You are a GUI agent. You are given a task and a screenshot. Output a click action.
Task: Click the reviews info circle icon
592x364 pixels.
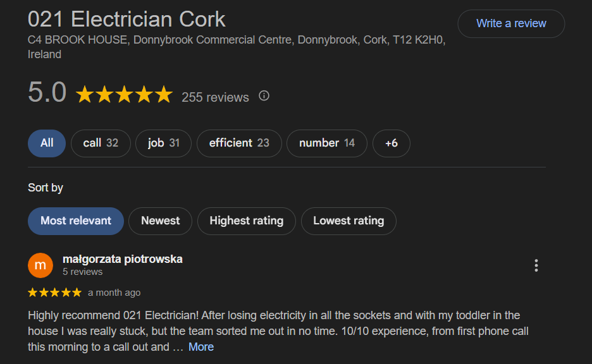264,96
